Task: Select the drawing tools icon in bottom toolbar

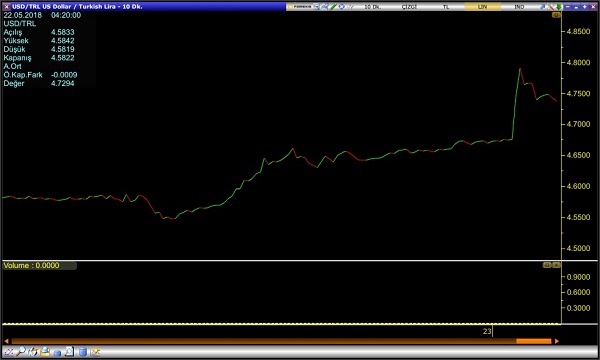Action: point(8,352)
